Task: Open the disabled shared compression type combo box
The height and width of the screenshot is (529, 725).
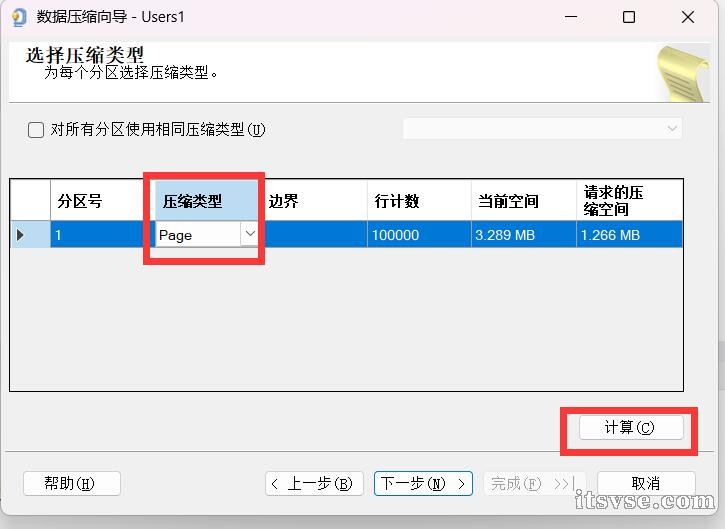Action: 543,128
